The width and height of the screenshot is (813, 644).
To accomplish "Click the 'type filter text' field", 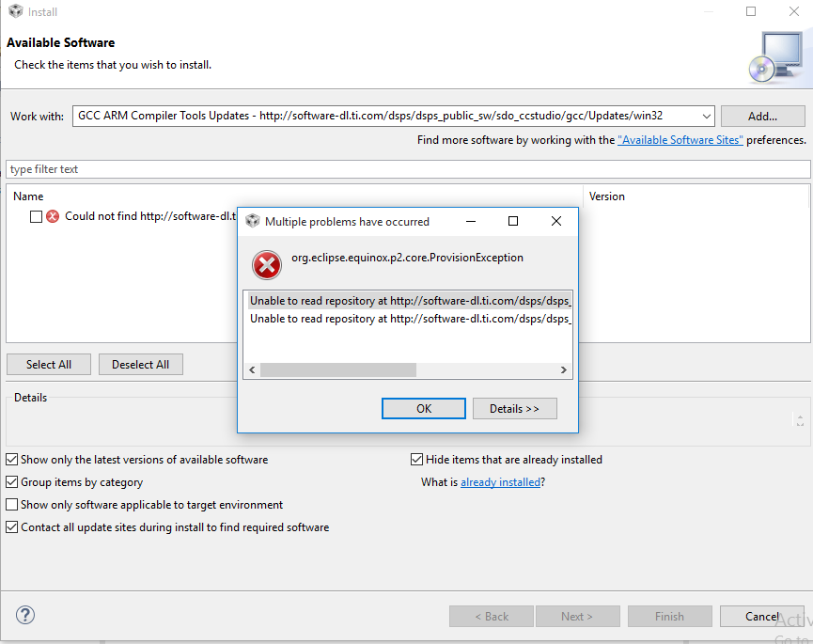I will (x=407, y=169).
